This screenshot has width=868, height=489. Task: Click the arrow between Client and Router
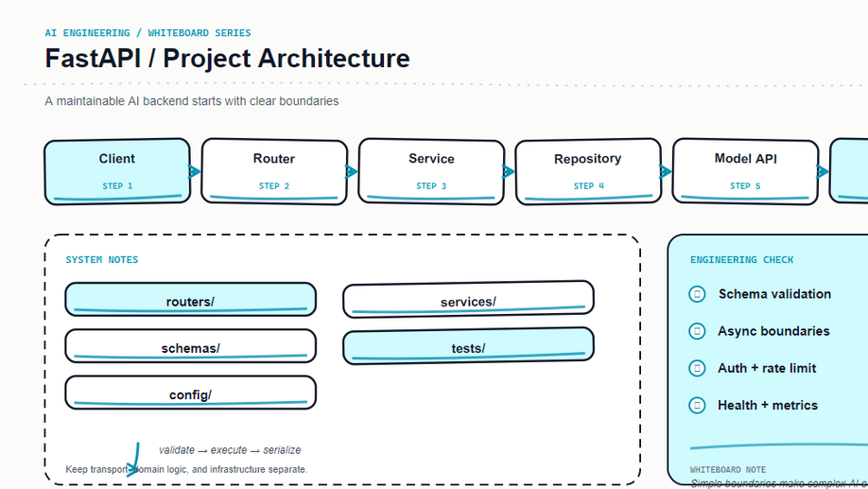(x=194, y=172)
